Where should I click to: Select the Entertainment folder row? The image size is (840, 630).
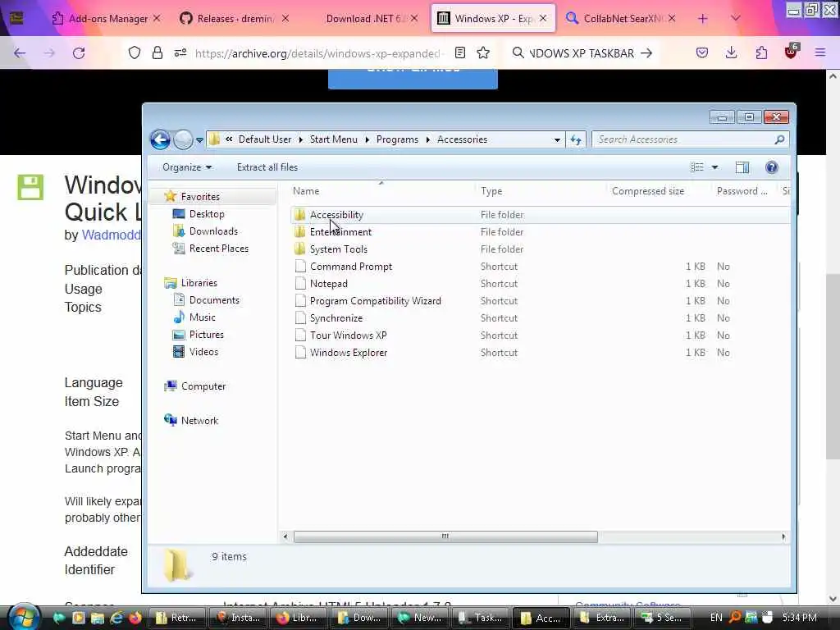tap(541, 232)
